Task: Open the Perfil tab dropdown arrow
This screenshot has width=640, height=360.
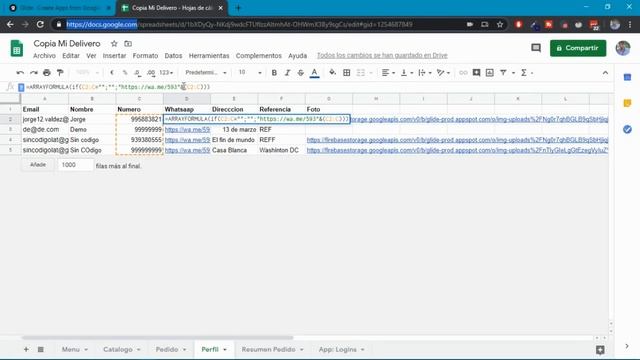Action: coord(225,350)
